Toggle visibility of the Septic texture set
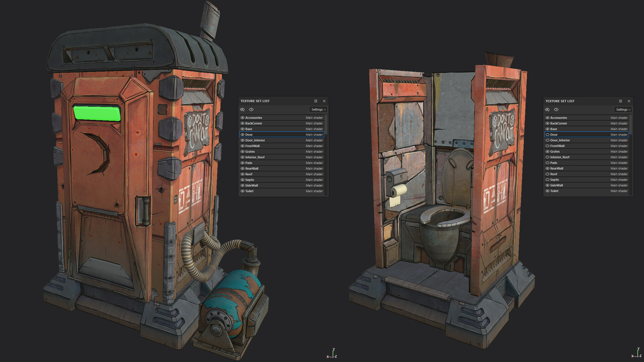This screenshot has height=362, width=644. point(242,180)
